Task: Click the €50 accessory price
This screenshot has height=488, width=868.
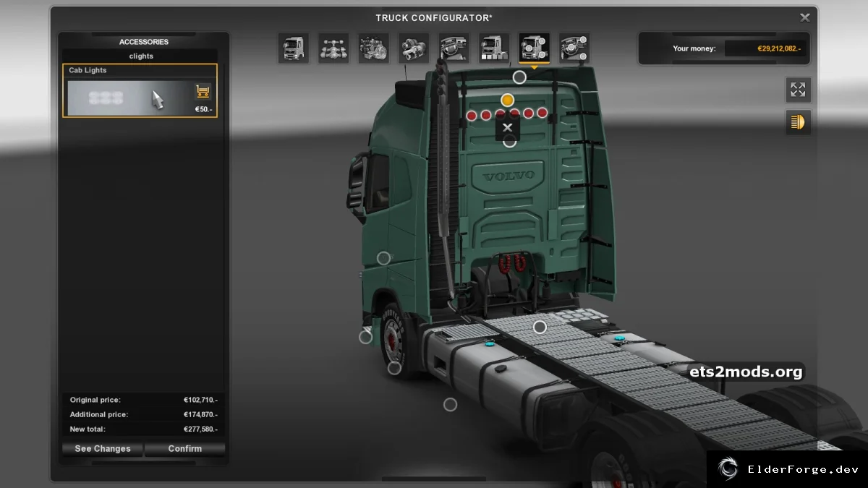Action: point(203,110)
